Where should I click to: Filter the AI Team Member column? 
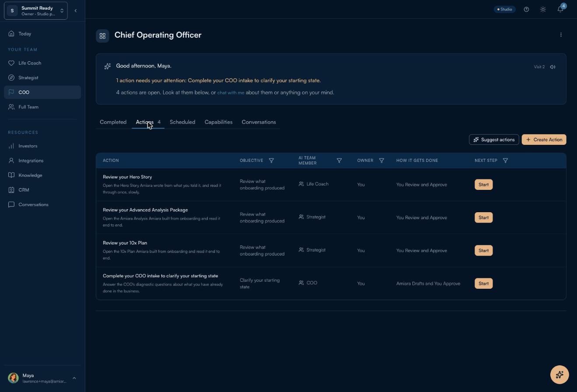[x=339, y=161]
